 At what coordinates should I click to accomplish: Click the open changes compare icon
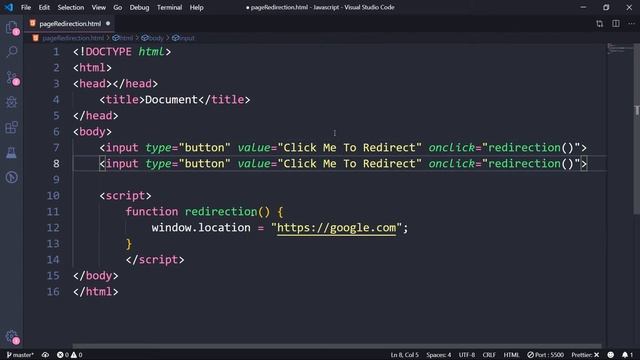600,24
